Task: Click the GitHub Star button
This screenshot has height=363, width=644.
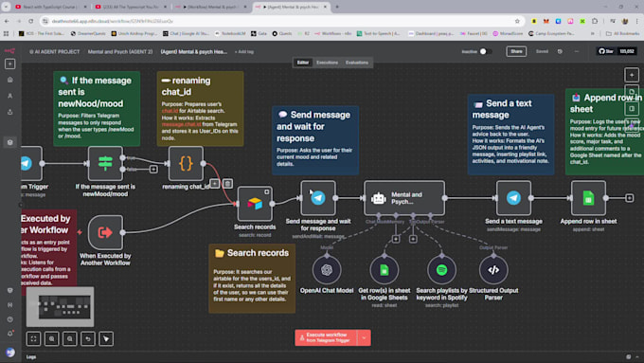Action: (606, 51)
